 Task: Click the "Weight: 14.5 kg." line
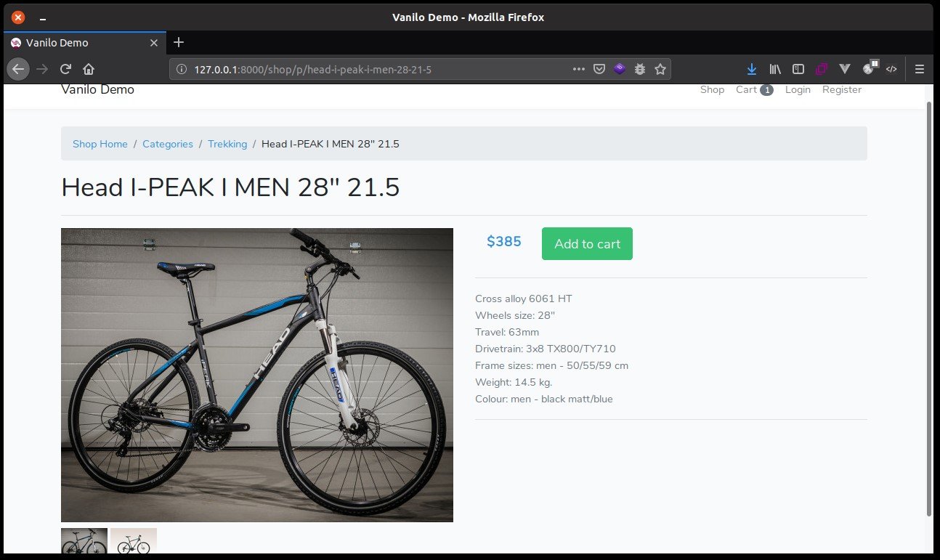point(514,382)
